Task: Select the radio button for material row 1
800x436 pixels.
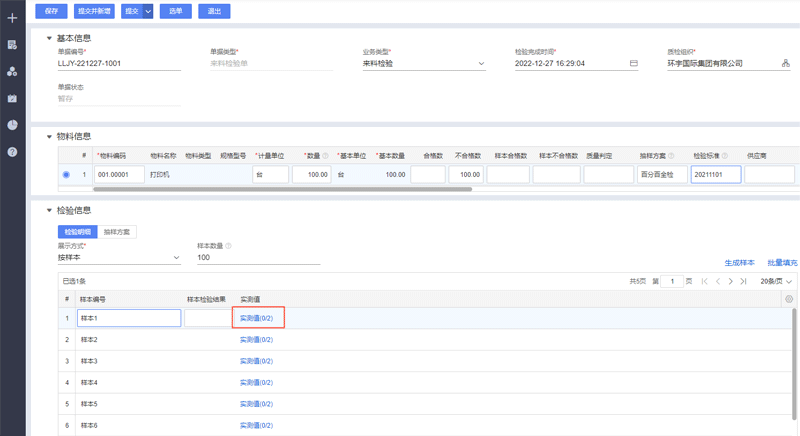Action: click(x=67, y=175)
